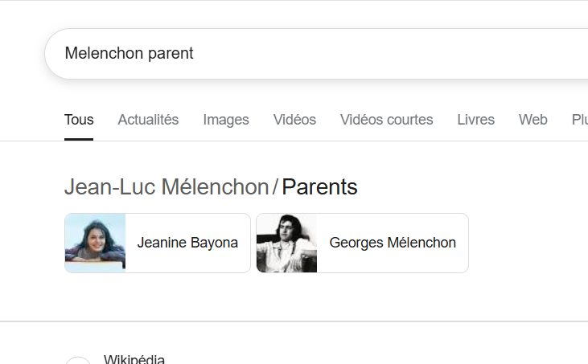Click Georges Mélenchon's black-and-white photo
588x364 pixels.
click(x=286, y=243)
